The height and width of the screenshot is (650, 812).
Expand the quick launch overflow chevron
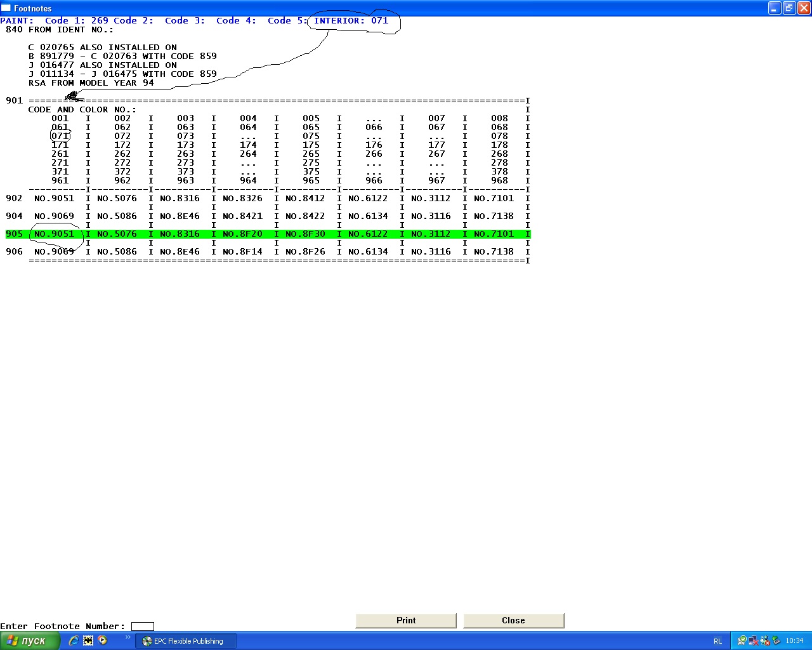tap(128, 637)
